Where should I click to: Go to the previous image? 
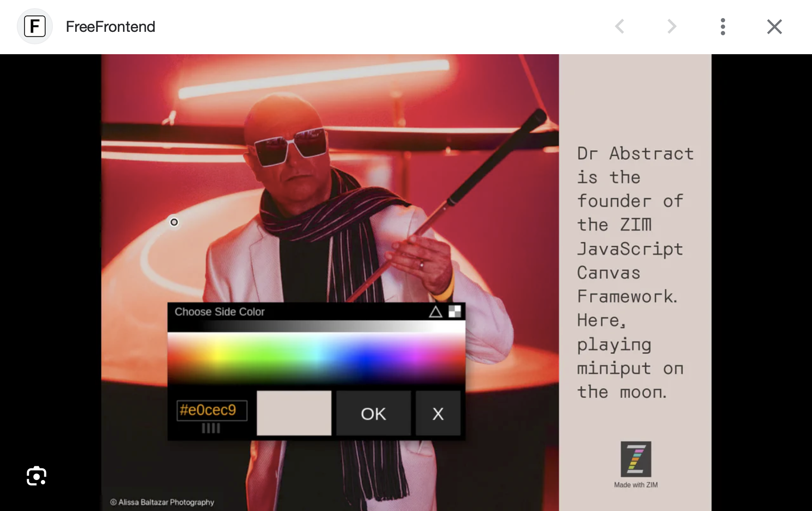tap(620, 27)
